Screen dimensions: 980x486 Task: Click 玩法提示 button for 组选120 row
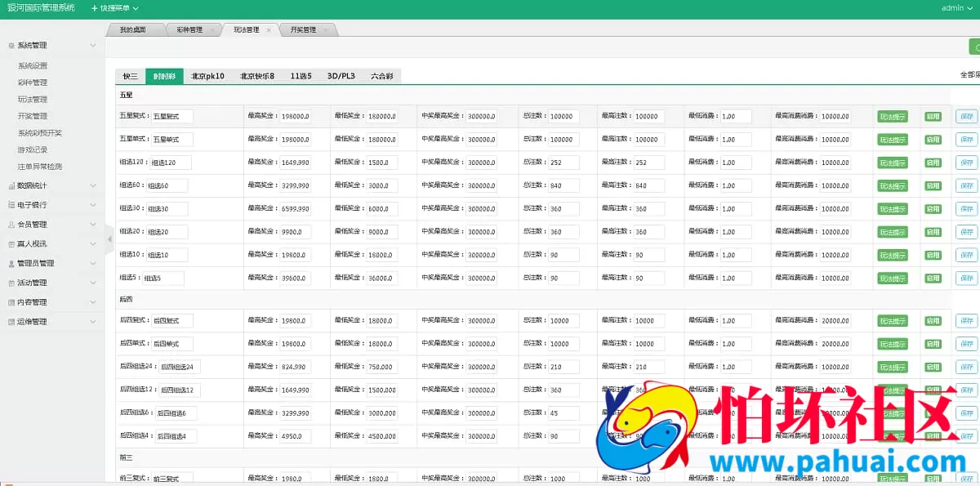892,163
